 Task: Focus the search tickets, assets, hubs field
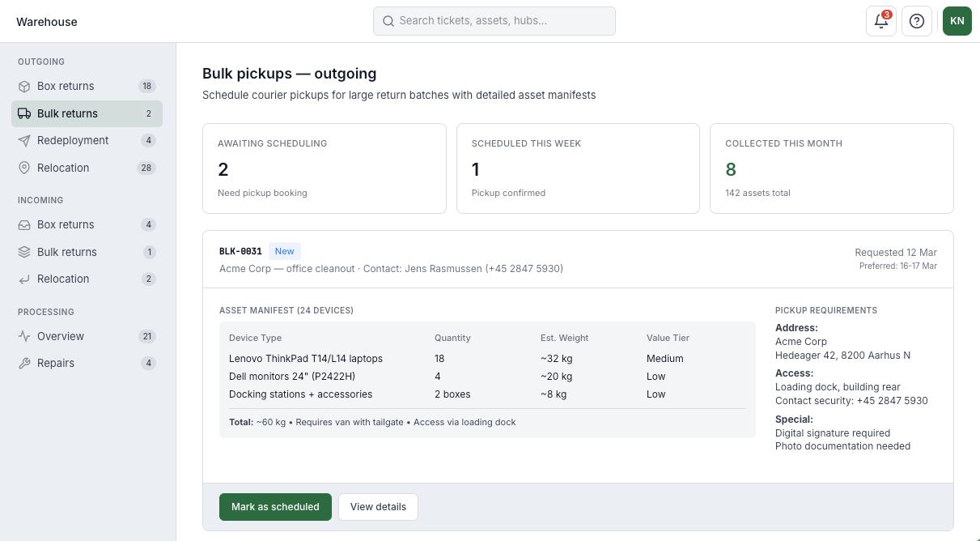pyautogui.click(x=494, y=21)
